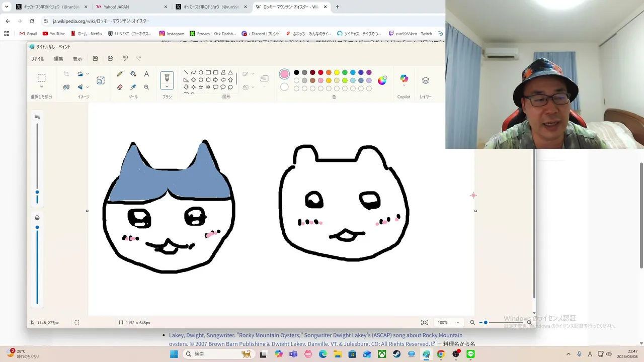This screenshot has width=644, height=362.
Task: Select the Eraser tool
Action: click(120, 87)
